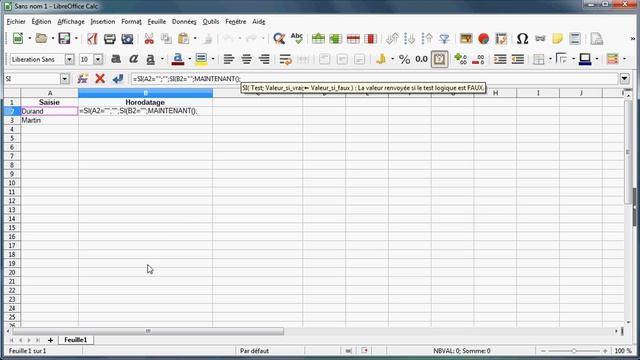The image size is (640, 360).
Task: Open a file with folder icon
Action: (x=41, y=38)
